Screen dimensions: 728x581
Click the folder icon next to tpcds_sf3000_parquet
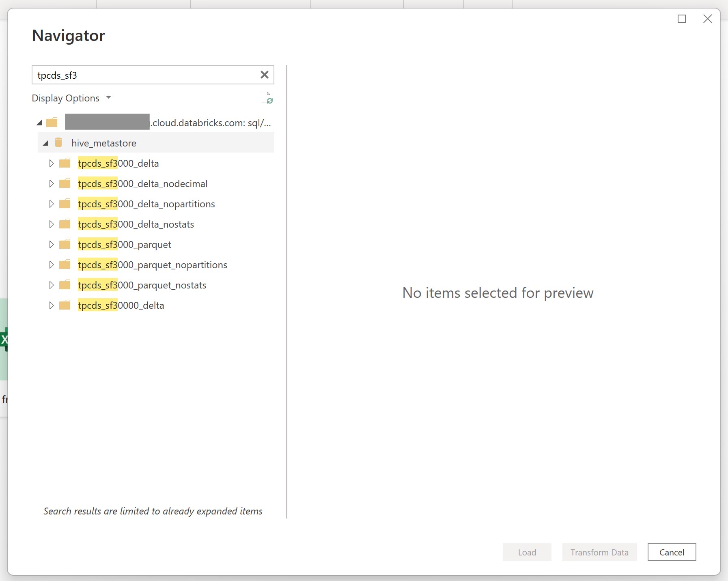pyautogui.click(x=65, y=244)
